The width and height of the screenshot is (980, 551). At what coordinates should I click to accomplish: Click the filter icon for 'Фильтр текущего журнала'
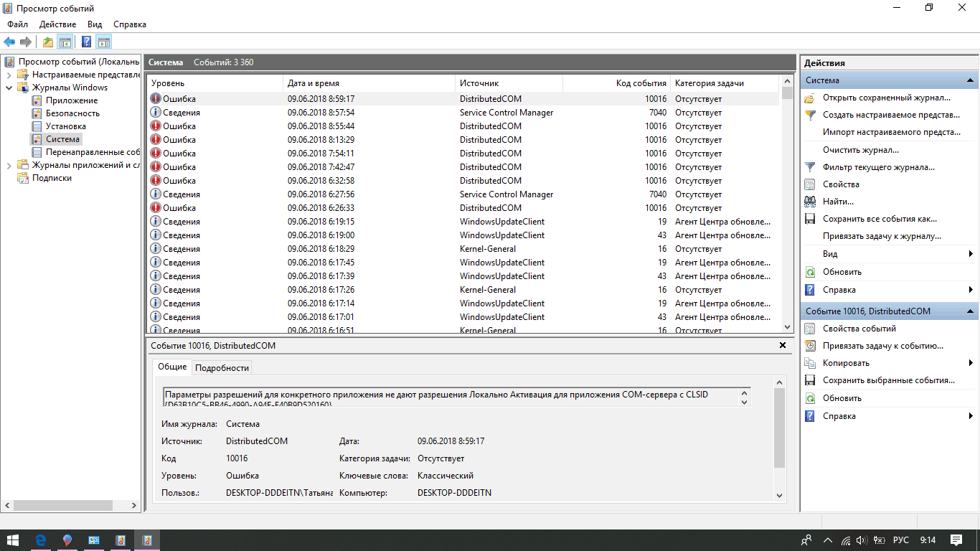(810, 167)
